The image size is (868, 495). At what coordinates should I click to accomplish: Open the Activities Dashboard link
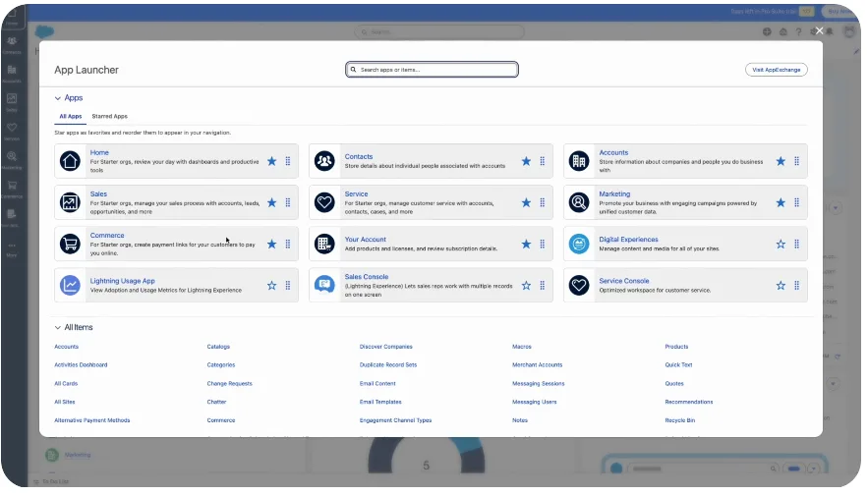pos(81,365)
